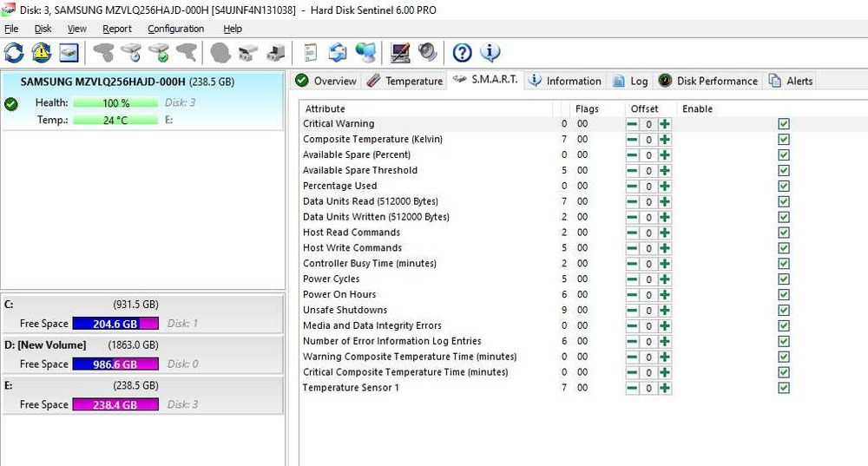Open the View menu
The width and height of the screenshot is (868, 466).
tap(77, 29)
